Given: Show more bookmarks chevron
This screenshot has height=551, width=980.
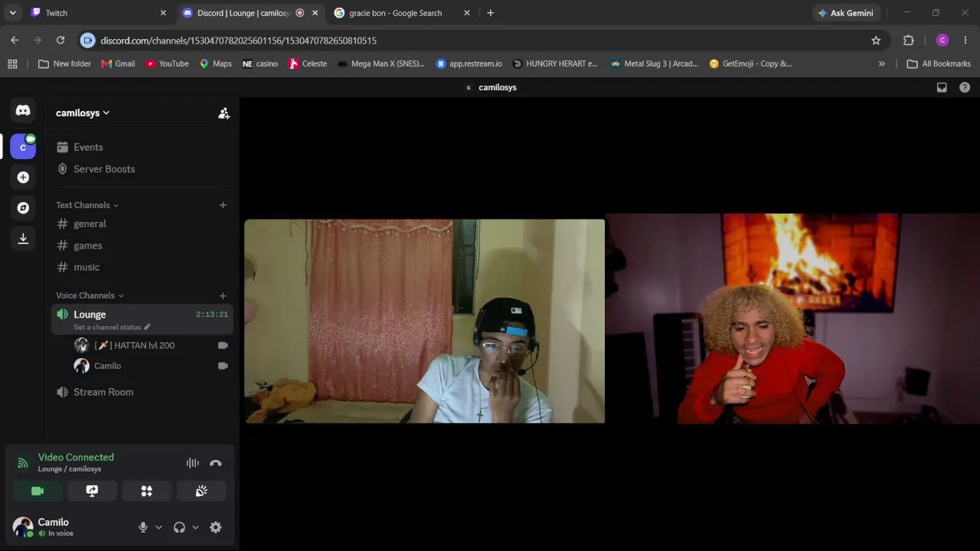Looking at the screenshot, I should point(881,64).
